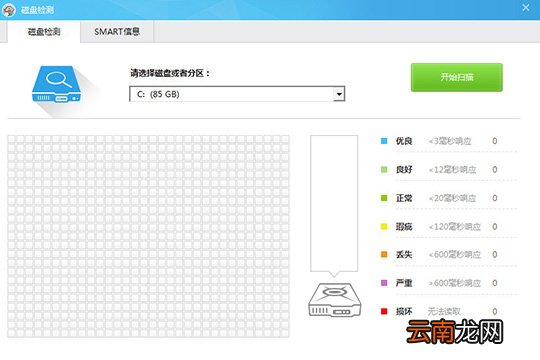Click the light green 良好 color swatch
The height and width of the screenshot is (360, 540).
384,169
